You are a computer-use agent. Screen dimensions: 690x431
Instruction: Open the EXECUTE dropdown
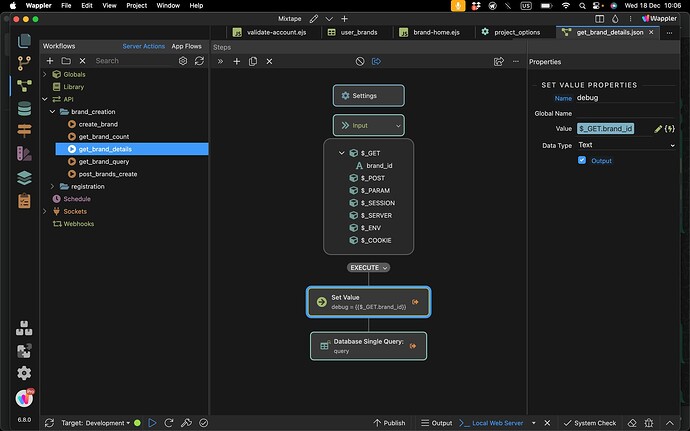[368, 268]
